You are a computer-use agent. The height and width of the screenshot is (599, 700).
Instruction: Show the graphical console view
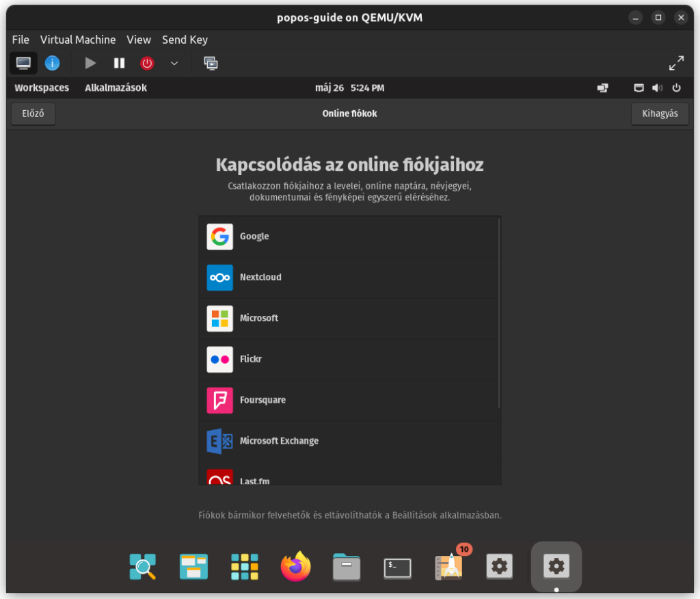pyautogui.click(x=23, y=63)
